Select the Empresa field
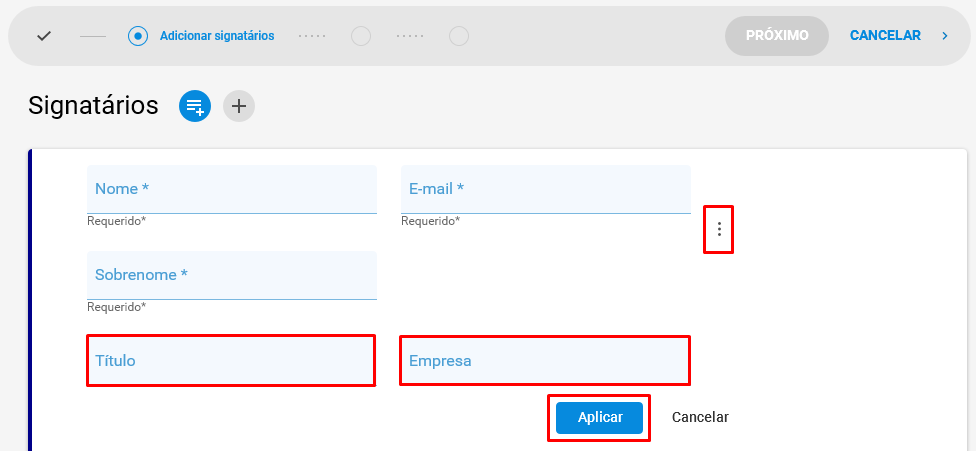This screenshot has width=976, height=451. click(x=545, y=361)
